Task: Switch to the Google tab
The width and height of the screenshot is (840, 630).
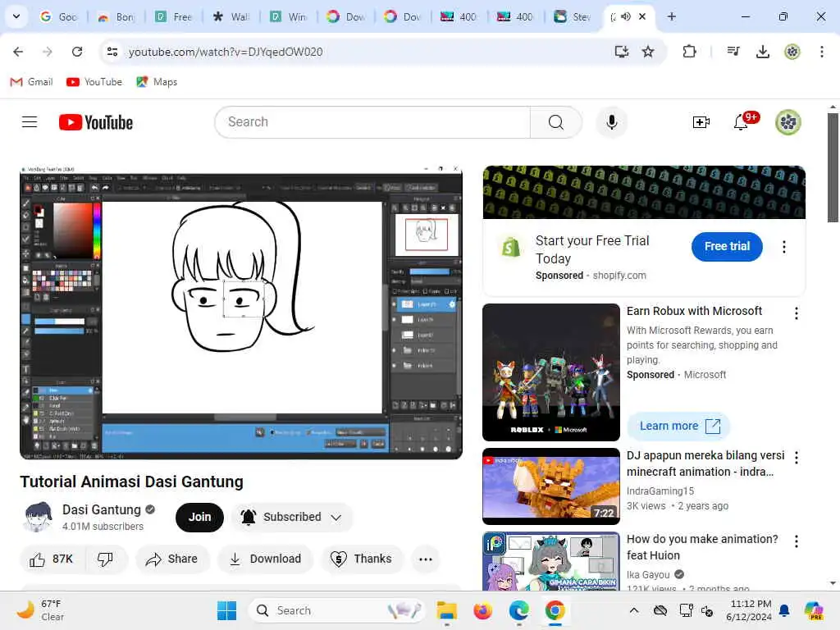Action: coord(59,16)
